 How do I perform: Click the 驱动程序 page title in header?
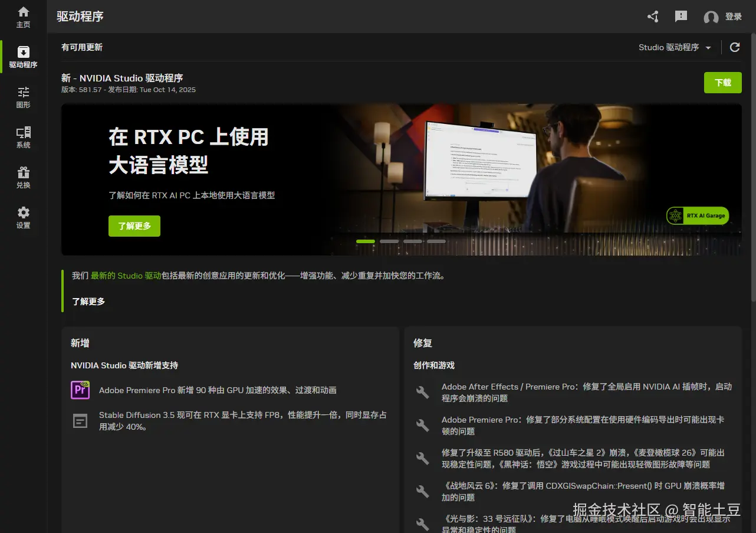[x=80, y=17]
